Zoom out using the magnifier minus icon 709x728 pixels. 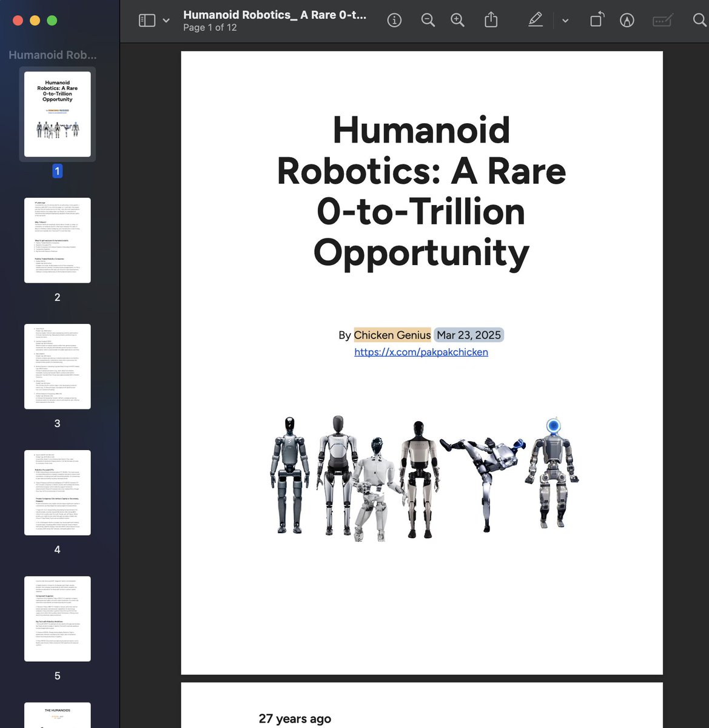428,20
